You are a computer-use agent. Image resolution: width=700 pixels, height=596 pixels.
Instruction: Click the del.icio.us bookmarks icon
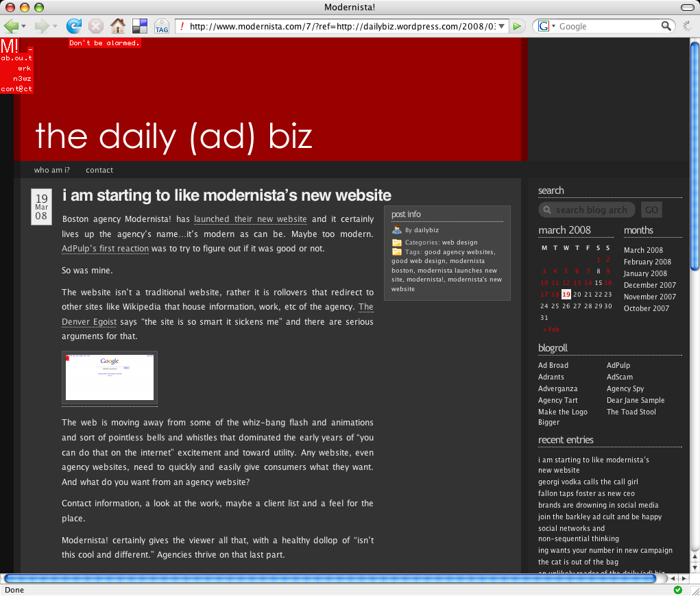click(140, 26)
